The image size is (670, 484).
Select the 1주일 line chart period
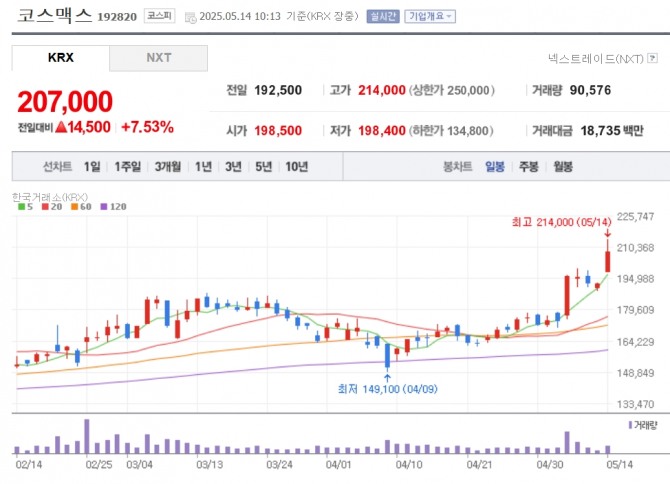[127, 166]
